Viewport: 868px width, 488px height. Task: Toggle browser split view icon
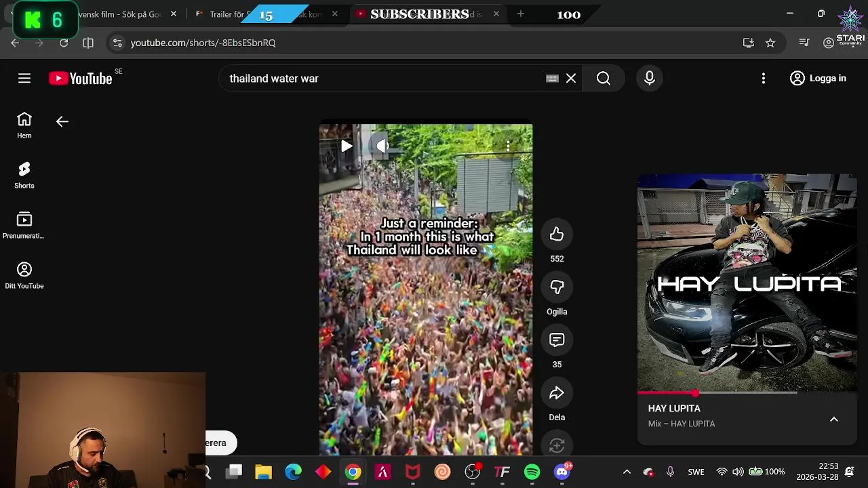[x=88, y=43]
